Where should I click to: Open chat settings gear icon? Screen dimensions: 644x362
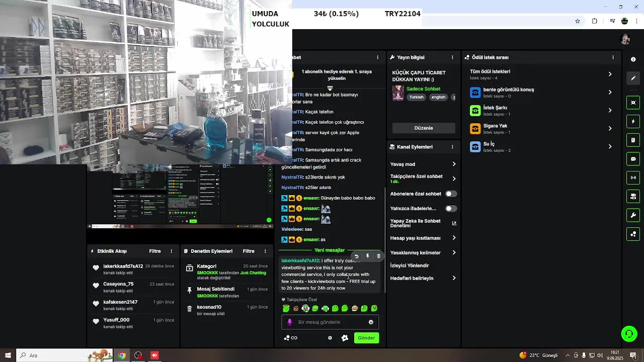click(330, 338)
